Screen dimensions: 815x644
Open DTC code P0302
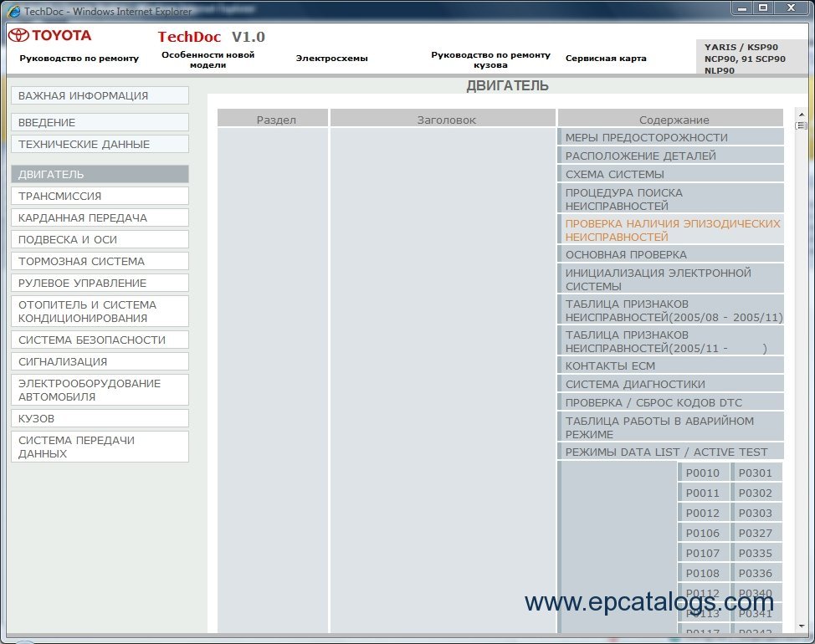coord(756,493)
